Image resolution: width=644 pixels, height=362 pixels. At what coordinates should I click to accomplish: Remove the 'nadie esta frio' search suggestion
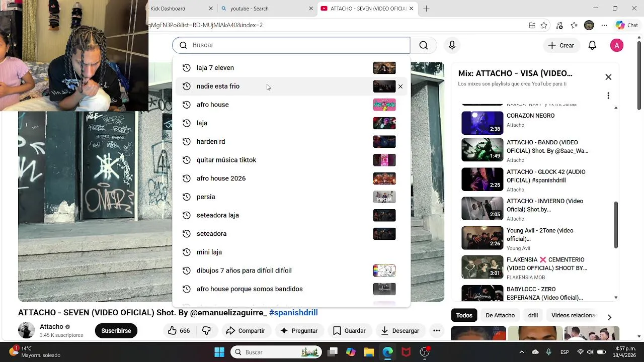click(x=400, y=86)
